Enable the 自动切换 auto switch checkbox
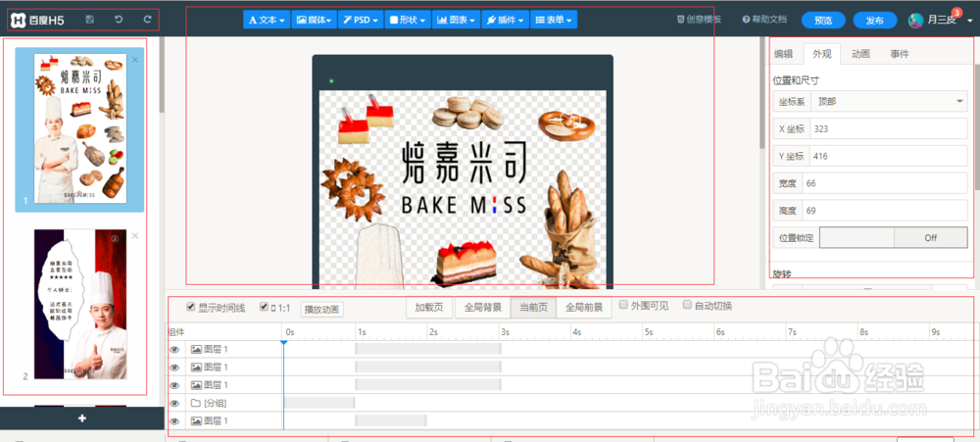Viewport: 980px width, 442px height. (x=688, y=305)
